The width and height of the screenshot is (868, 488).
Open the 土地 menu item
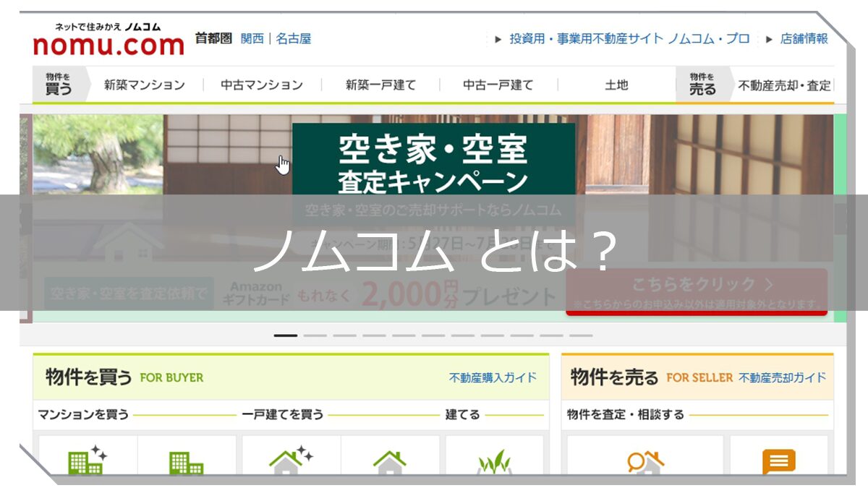pos(616,85)
